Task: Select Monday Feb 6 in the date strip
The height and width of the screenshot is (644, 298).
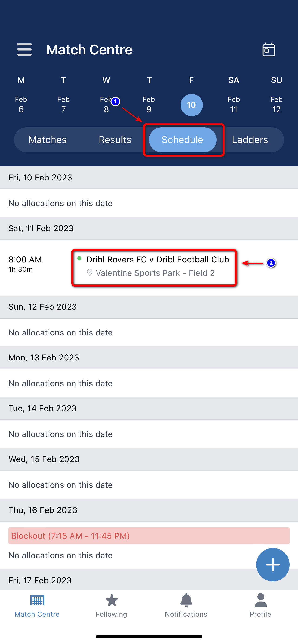Action: click(x=21, y=104)
